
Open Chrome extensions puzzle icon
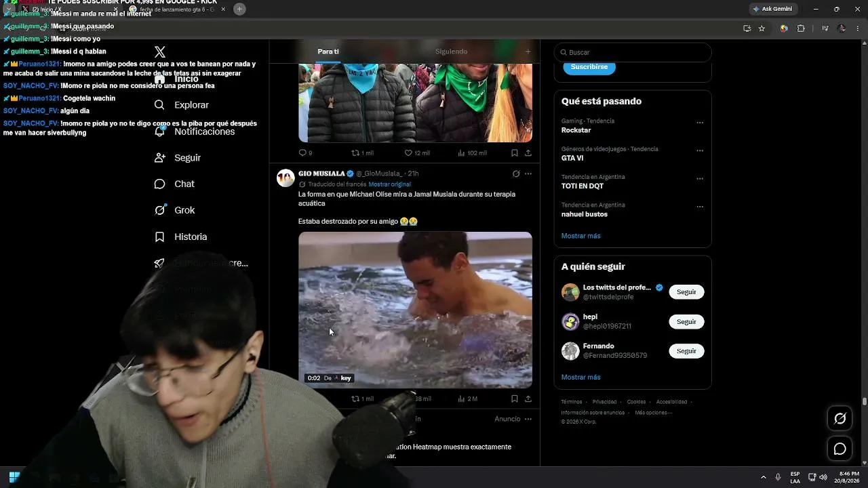[801, 28]
